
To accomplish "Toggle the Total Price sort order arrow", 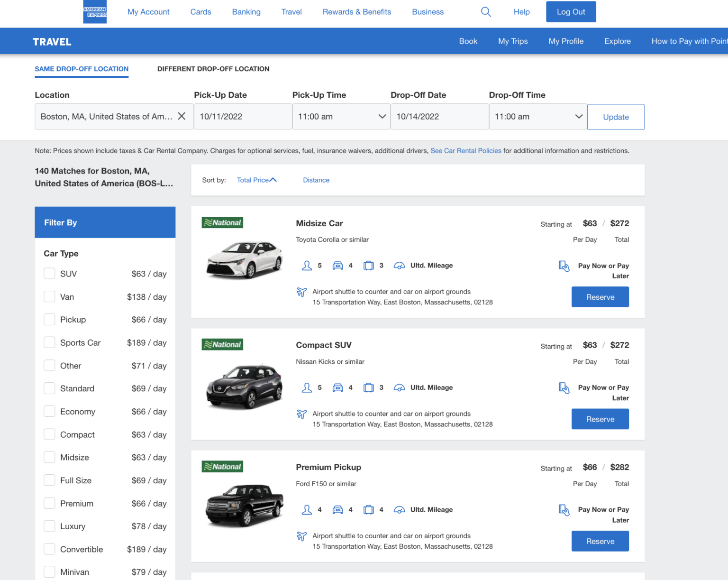I will (x=274, y=179).
